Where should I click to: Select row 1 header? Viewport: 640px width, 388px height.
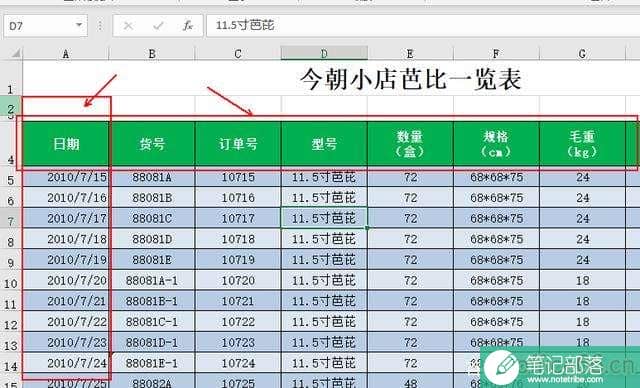11,78
